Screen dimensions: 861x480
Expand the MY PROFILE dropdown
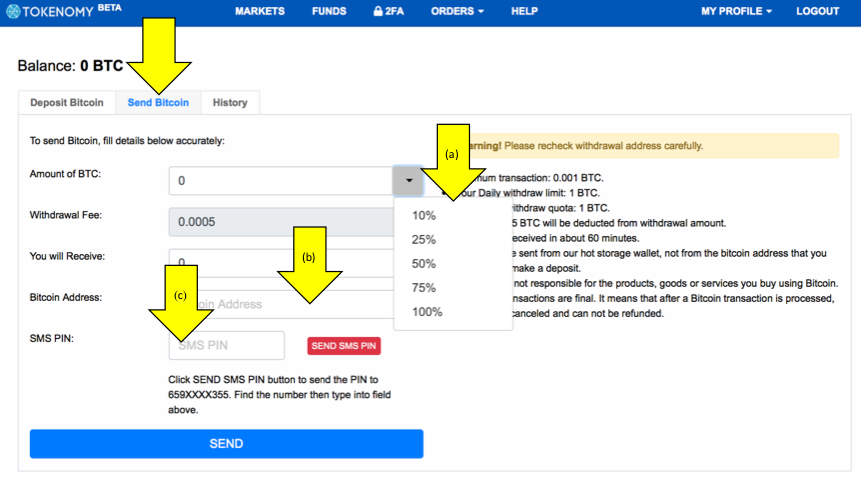(x=736, y=11)
